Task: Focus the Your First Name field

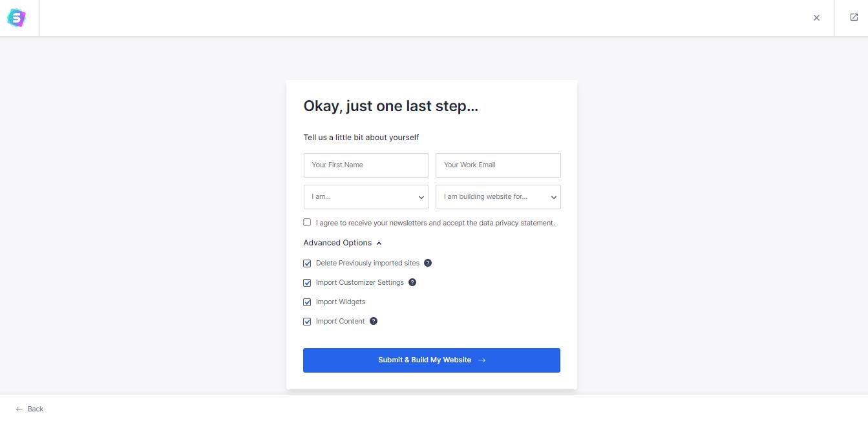Action: coord(366,165)
